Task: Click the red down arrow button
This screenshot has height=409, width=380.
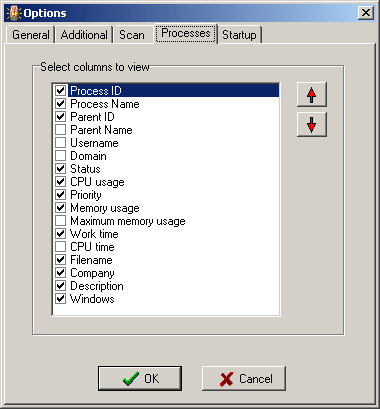Action: click(312, 125)
